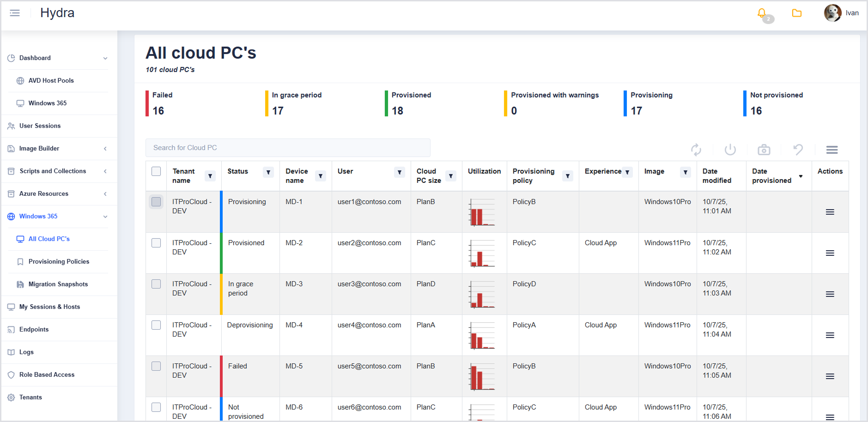Tick the checkbox for MD-1 row
Image resolution: width=868 pixels, height=422 pixels.
click(156, 202)
